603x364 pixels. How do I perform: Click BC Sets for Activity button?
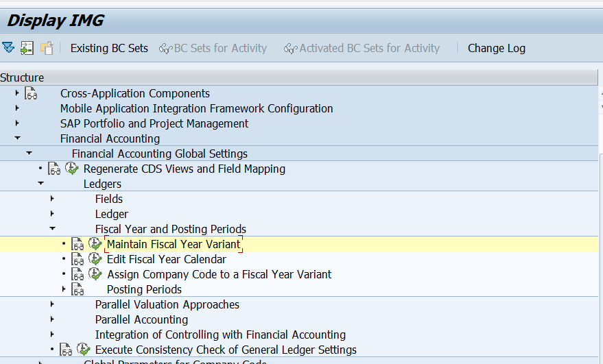[213, 48]
